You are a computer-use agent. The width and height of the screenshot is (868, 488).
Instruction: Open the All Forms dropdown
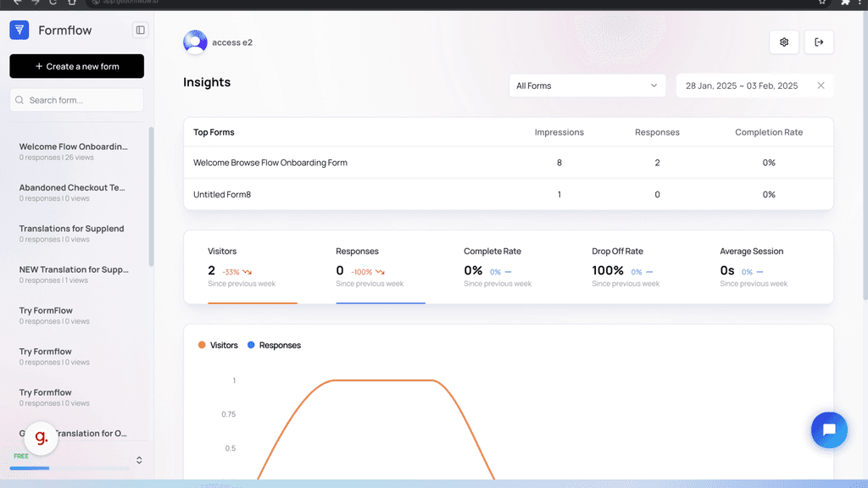point(587,86)
